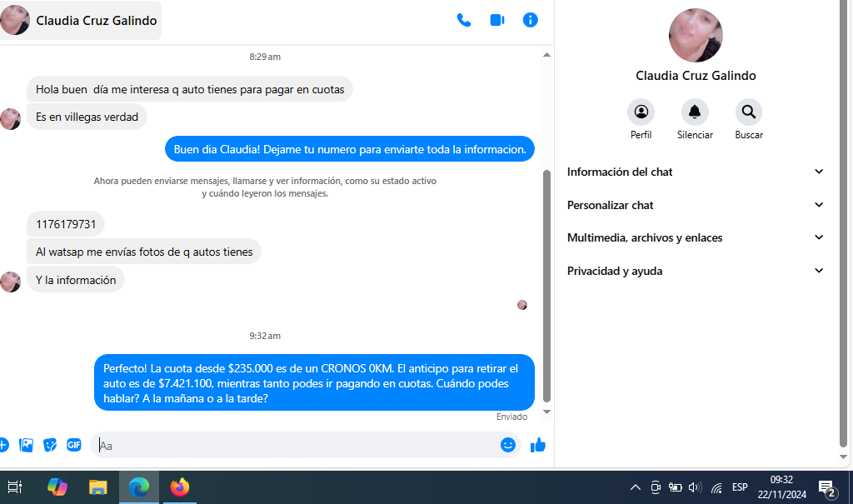Click the Silenciar bell icon

click(x=695, y=112)
